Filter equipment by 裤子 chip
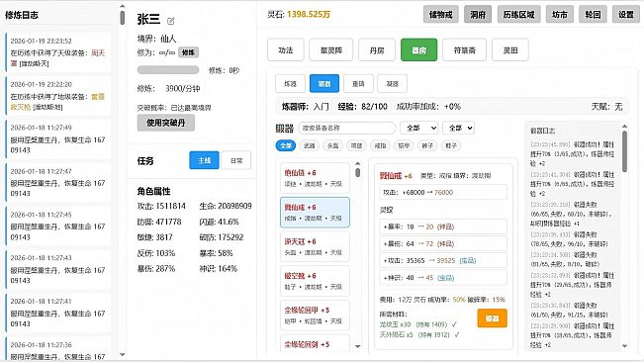Screen dimensions: 644x362 [427, 145]
